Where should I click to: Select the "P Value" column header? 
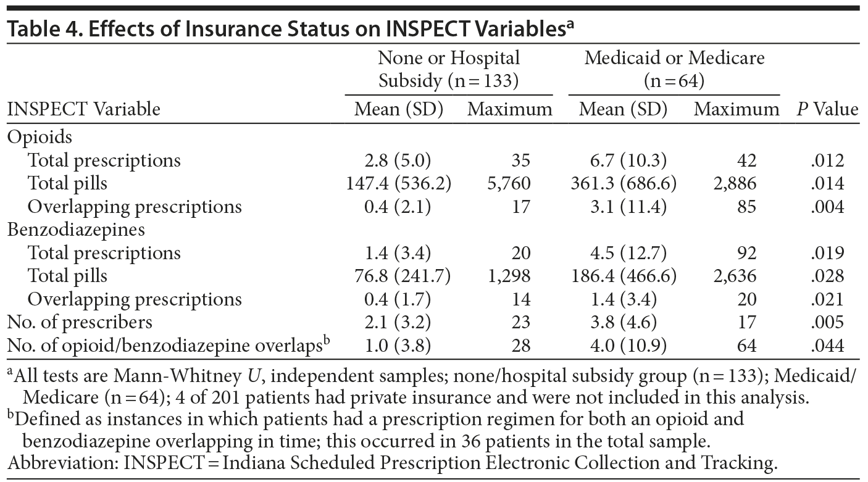pyautogui.click(x=827, y=109)
